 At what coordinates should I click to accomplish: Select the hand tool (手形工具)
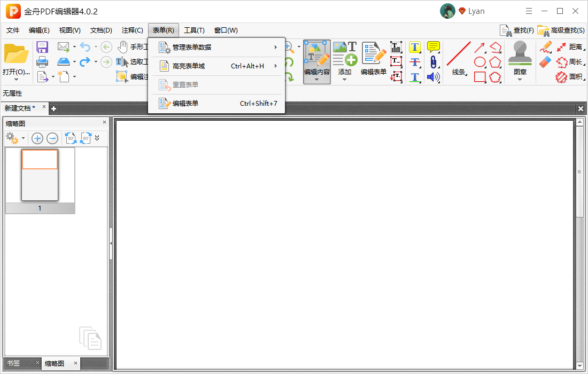(133, 47)
